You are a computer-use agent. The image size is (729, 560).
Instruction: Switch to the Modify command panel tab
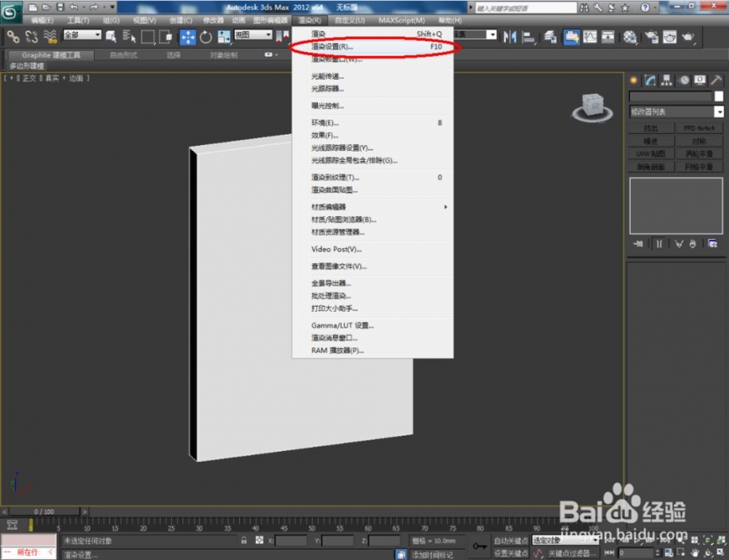point(650,80)
